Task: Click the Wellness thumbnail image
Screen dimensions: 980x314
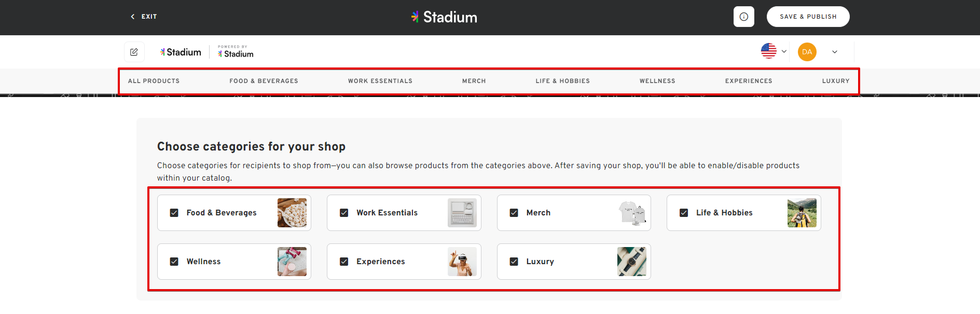Action: 292,262
